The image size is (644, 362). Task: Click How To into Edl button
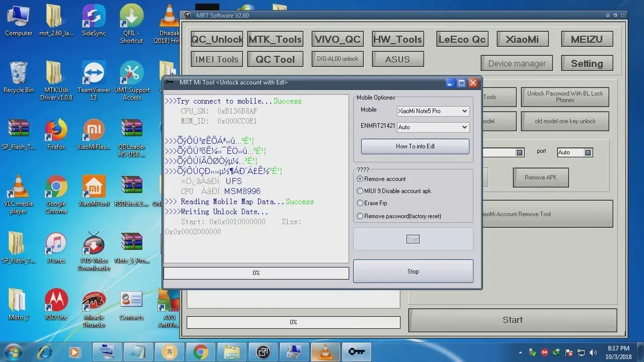click(415, 146)
